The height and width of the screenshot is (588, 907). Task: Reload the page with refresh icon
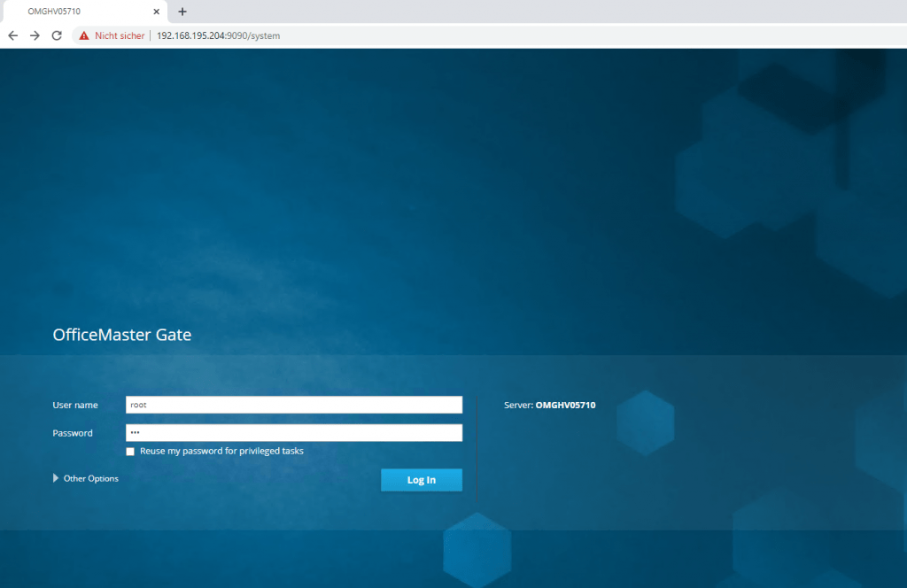(57, 35)
